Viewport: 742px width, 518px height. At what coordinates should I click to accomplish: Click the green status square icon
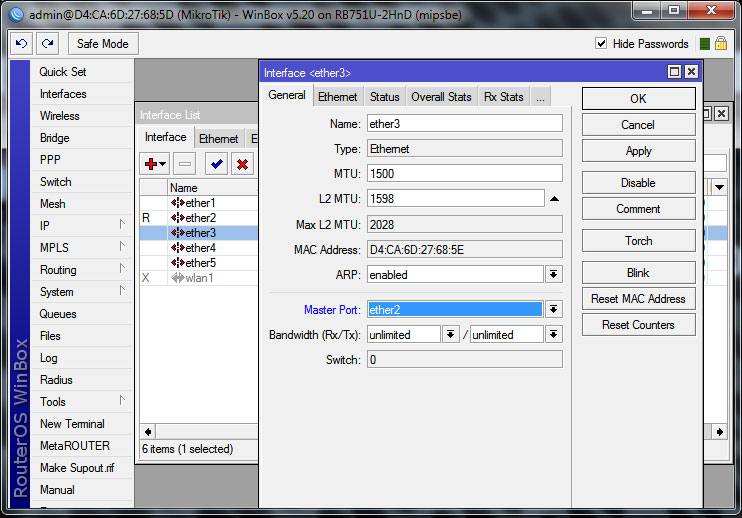pyautogui.click(x=706, y=44)
